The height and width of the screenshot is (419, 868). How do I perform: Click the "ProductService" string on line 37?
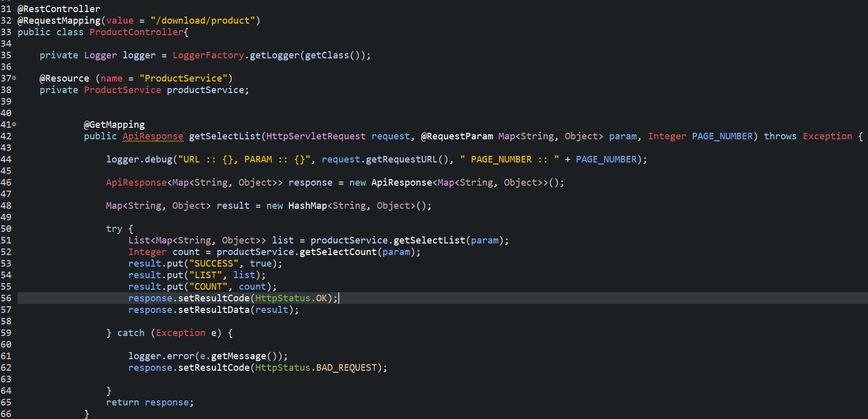(183, 78)
